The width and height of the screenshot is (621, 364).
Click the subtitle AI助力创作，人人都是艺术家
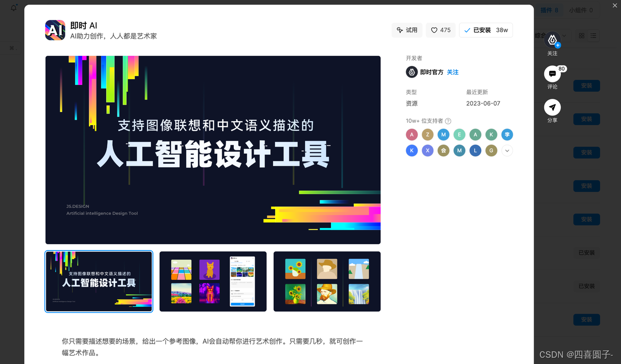[x=114, y=36]
